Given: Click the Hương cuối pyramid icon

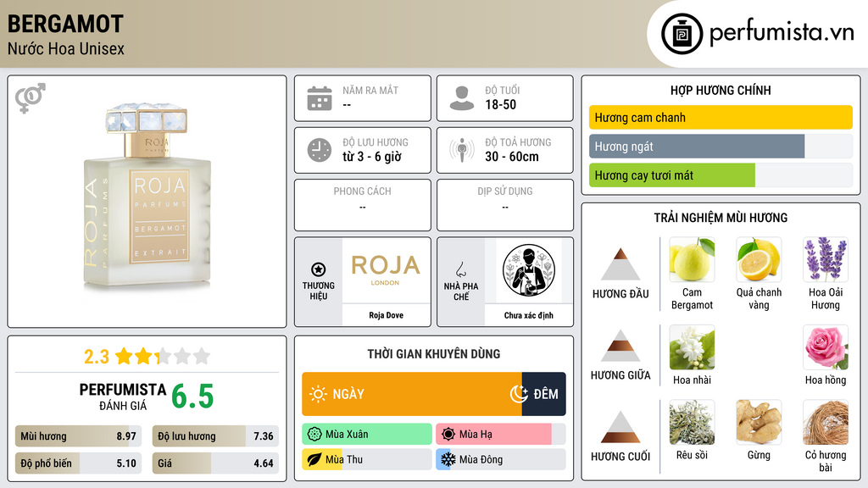Looking at the screenshot, I should coord(620,427).
